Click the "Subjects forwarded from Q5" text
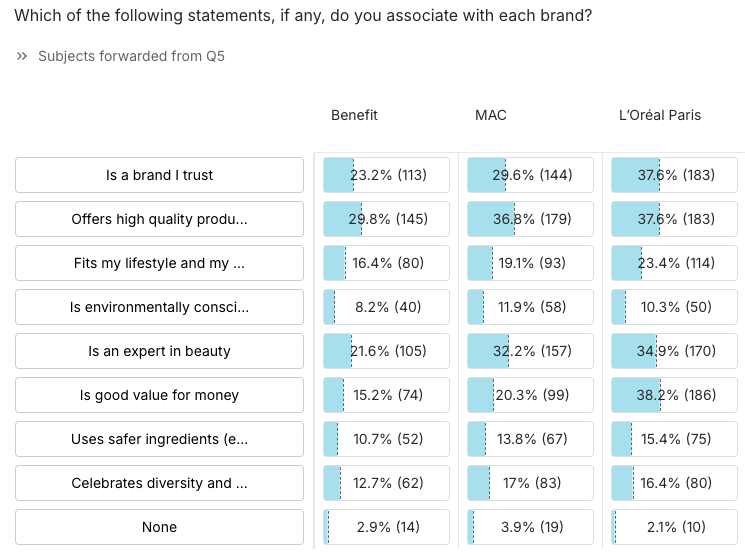The width and height of the screenshot is (745, 552). 131,56
